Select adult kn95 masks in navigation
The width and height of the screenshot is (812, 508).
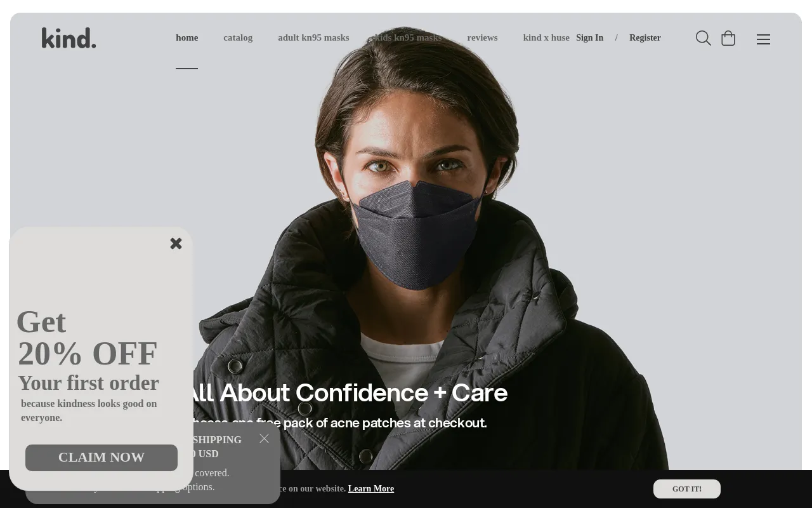[x=313, y=37]
